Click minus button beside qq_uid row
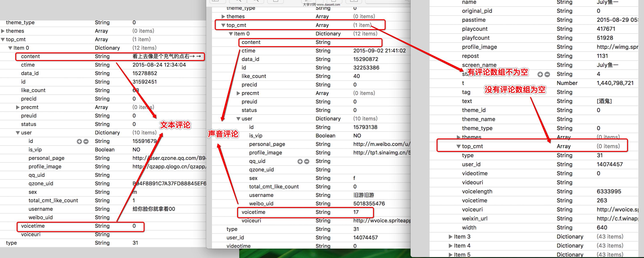Viewport: 644px width, 258px height. [x=307, y=161]
